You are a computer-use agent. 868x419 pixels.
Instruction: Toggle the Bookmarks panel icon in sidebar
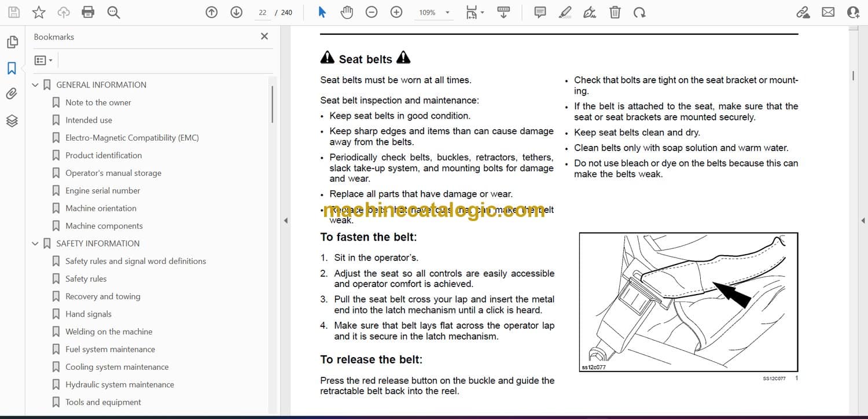12,68
